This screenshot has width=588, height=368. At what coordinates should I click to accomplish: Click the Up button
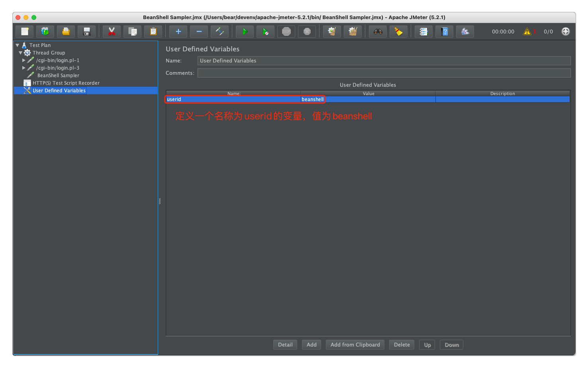click(x=427, y=345)
